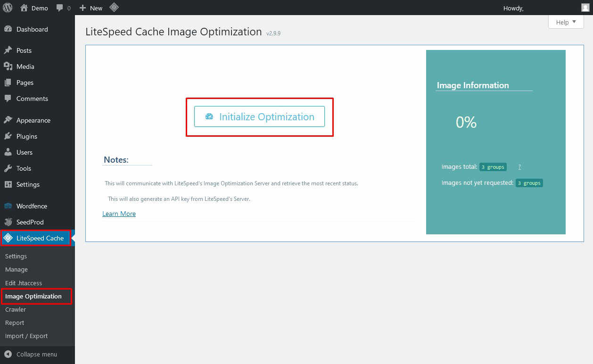Click the Posts pushpin icon
This screenshot has width=593, height=364.
point(8,50)
